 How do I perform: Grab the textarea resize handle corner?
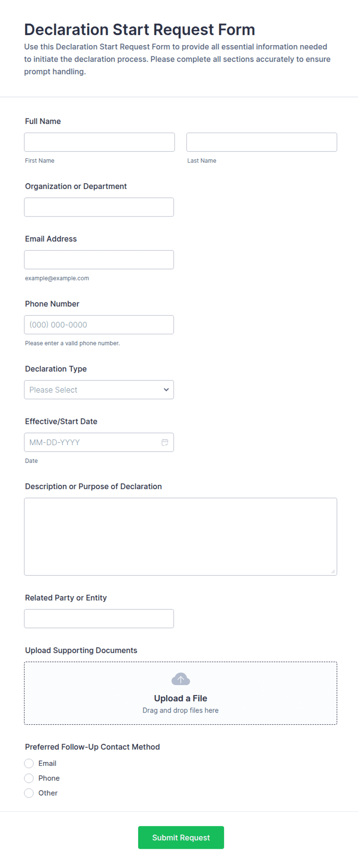coord(333,572)
